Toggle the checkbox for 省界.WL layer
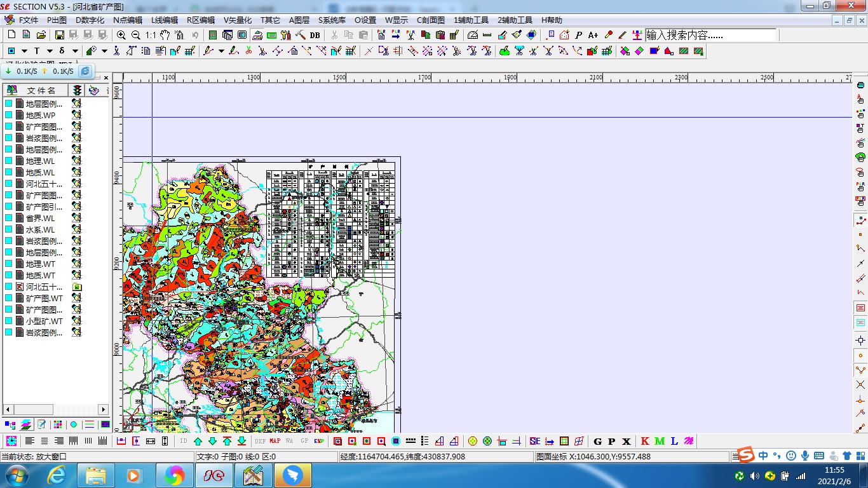 click(9, 218)
